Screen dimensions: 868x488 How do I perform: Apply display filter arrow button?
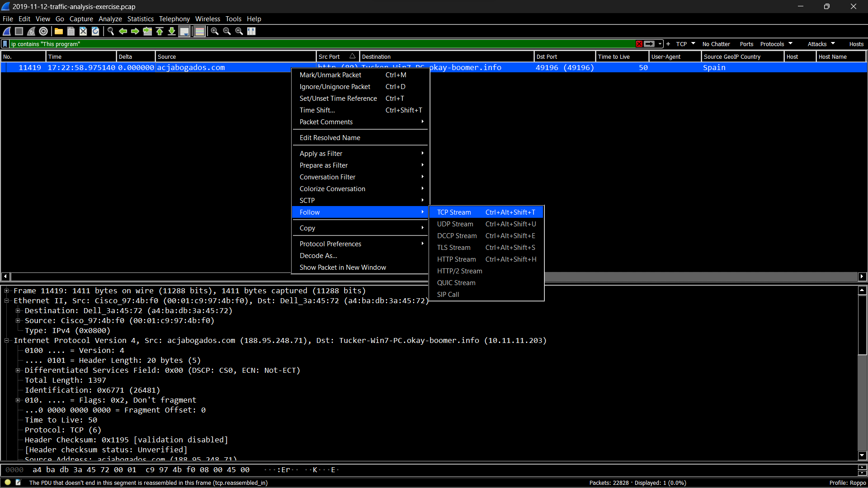pos(649,44)
